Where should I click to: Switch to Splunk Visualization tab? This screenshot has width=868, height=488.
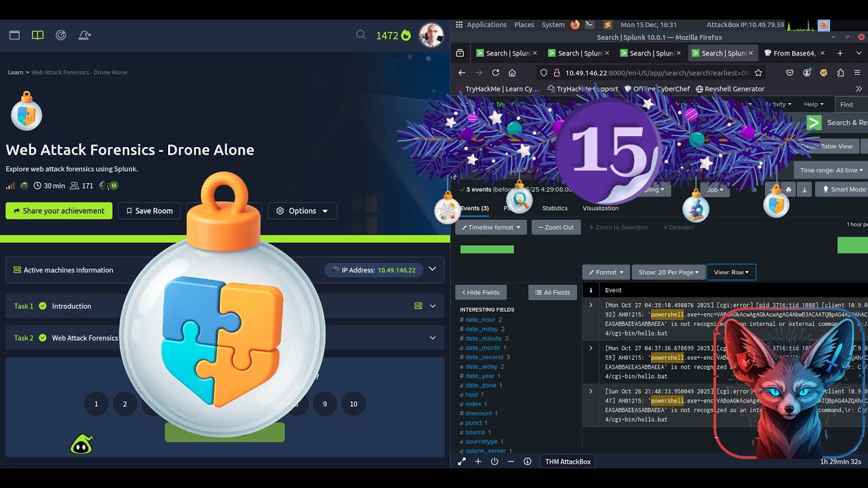(x=600, y=208)
